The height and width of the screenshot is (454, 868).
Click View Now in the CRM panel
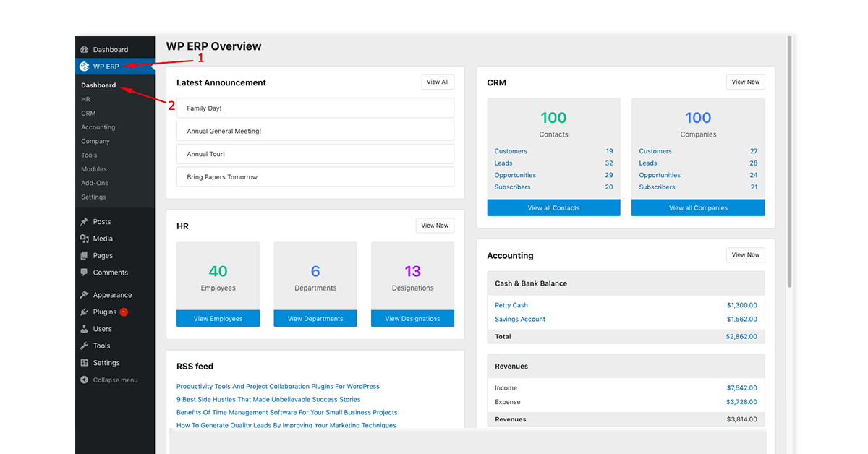tap(746, 82)
